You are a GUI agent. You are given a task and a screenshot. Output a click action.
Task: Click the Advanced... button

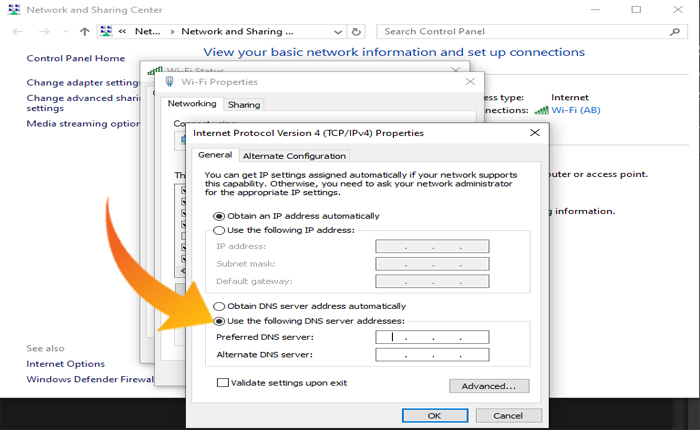(x=488, y=386)
